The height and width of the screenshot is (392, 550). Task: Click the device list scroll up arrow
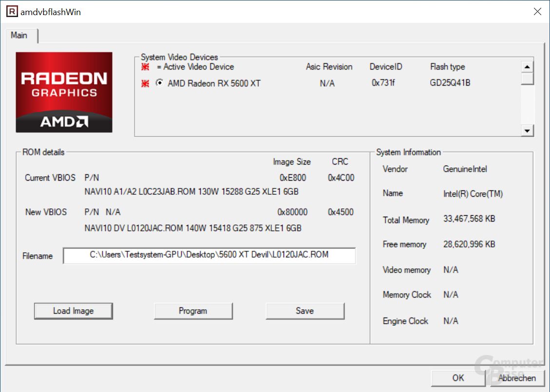[527, 67]
